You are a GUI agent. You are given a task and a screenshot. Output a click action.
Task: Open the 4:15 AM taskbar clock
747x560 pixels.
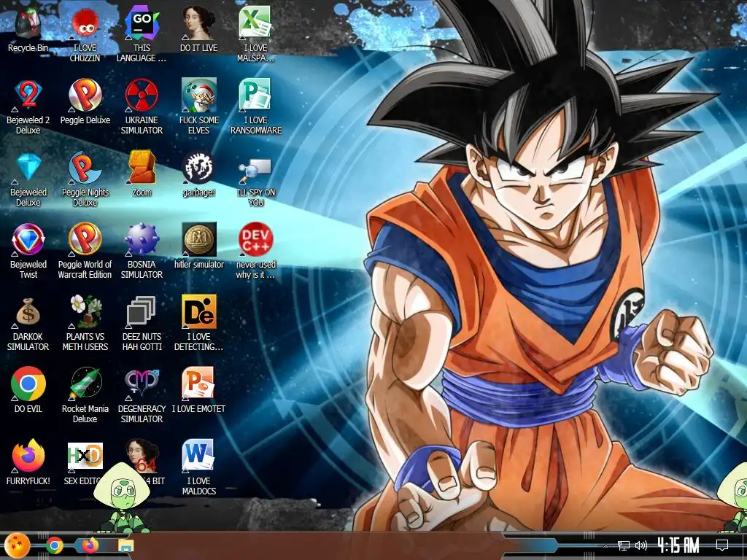pyautogui.click(x=678, y=545)
